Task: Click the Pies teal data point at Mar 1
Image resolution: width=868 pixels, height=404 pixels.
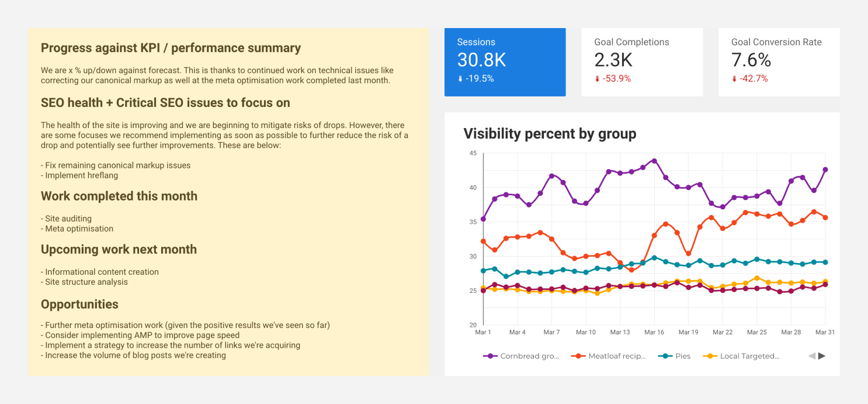Action: point(483,271)
